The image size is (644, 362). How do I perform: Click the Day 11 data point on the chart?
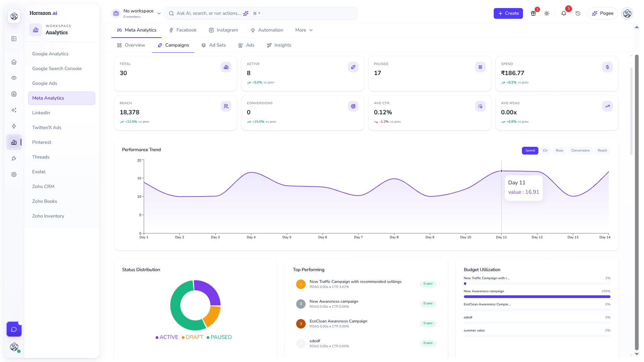pyautogui.click(x=501, y=171)
